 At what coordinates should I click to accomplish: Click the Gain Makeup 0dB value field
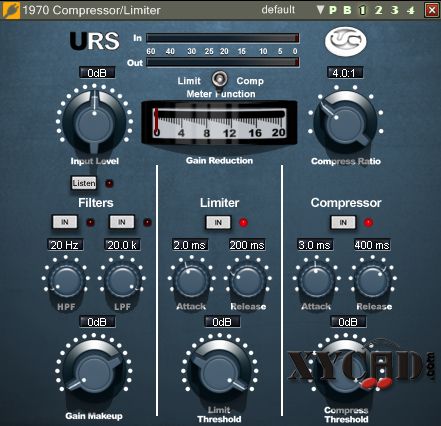click(x=97, y=322)
